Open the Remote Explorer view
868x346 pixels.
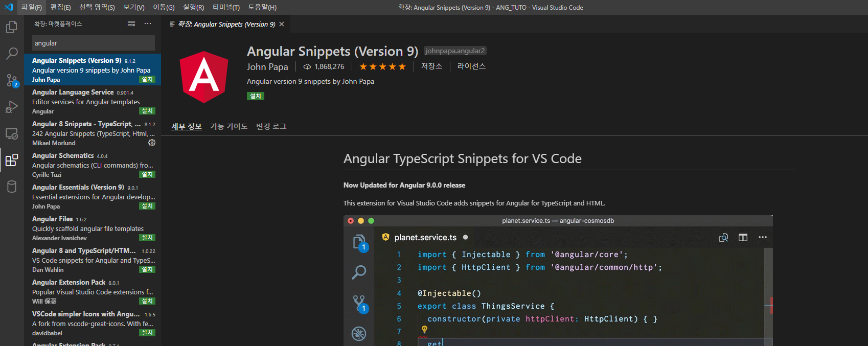(12, 134)
